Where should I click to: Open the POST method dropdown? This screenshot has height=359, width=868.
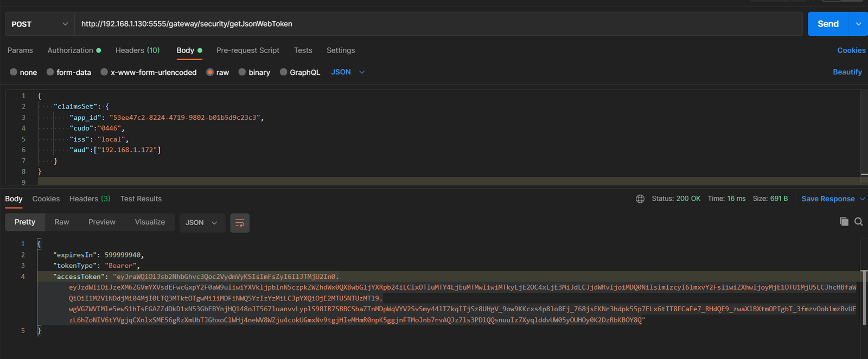[x=40, y=24]
